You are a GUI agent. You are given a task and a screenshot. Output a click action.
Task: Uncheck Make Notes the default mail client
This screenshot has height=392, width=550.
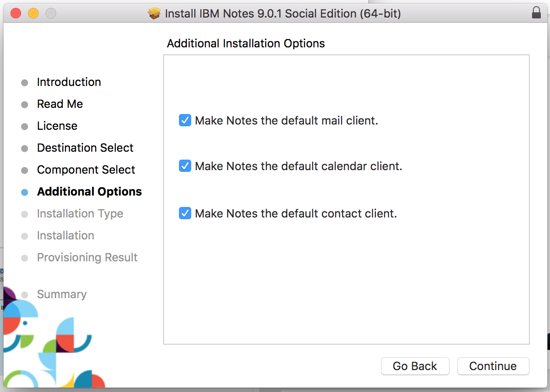[x=185, y=120]
